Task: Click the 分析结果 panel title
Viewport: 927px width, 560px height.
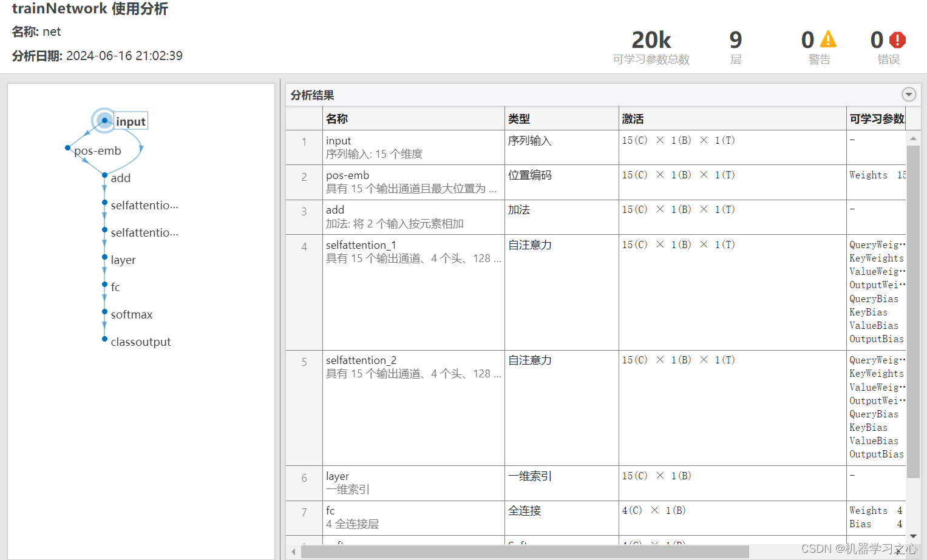Action: pos(312,95)
